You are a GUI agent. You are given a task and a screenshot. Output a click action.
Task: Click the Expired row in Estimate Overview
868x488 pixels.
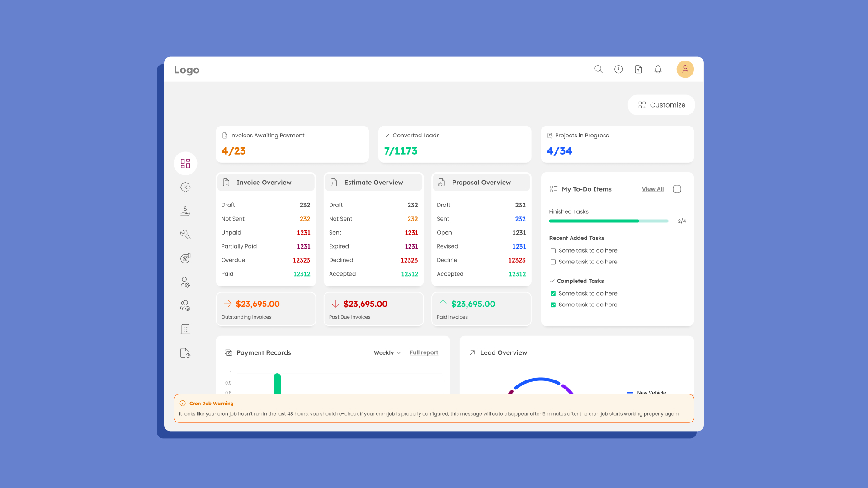click(373, 246)
